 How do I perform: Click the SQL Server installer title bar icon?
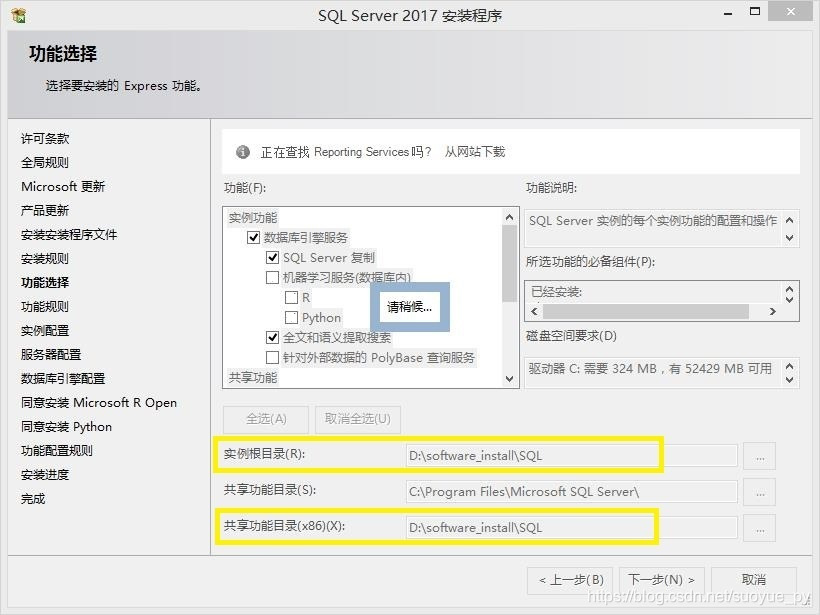(19, 15)
